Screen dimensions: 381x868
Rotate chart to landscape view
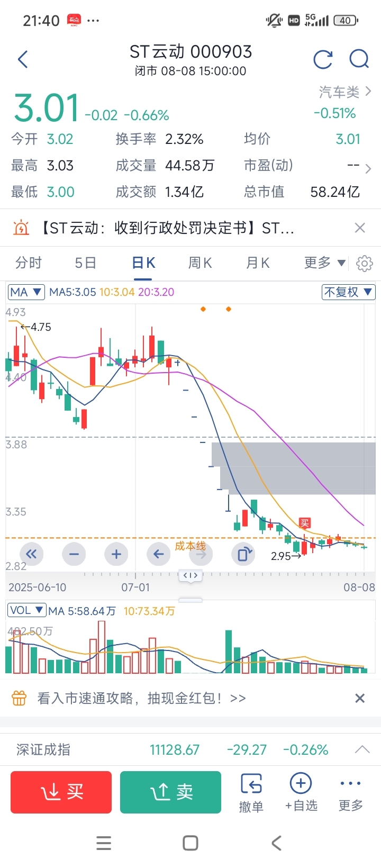[243, 554]
